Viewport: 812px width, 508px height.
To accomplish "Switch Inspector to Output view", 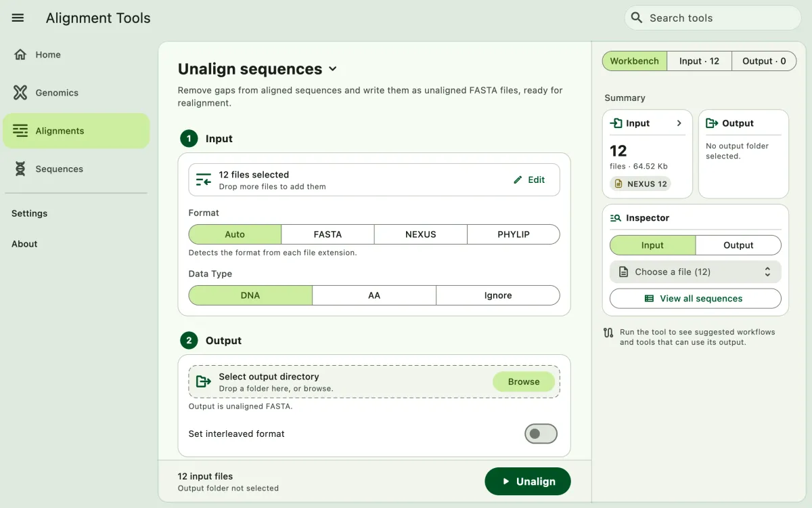I will click(738, 245).
